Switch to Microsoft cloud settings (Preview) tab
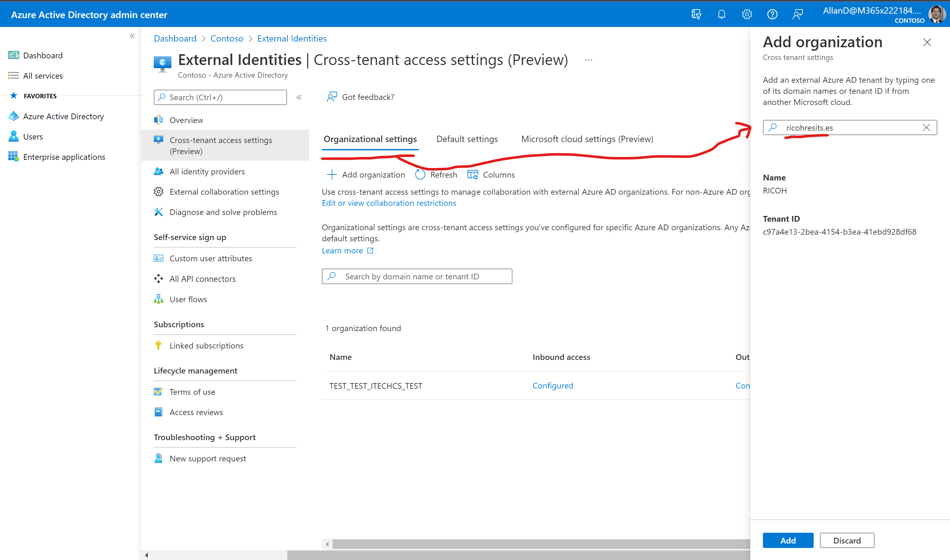Screen dimensions: 950x560 587,139
